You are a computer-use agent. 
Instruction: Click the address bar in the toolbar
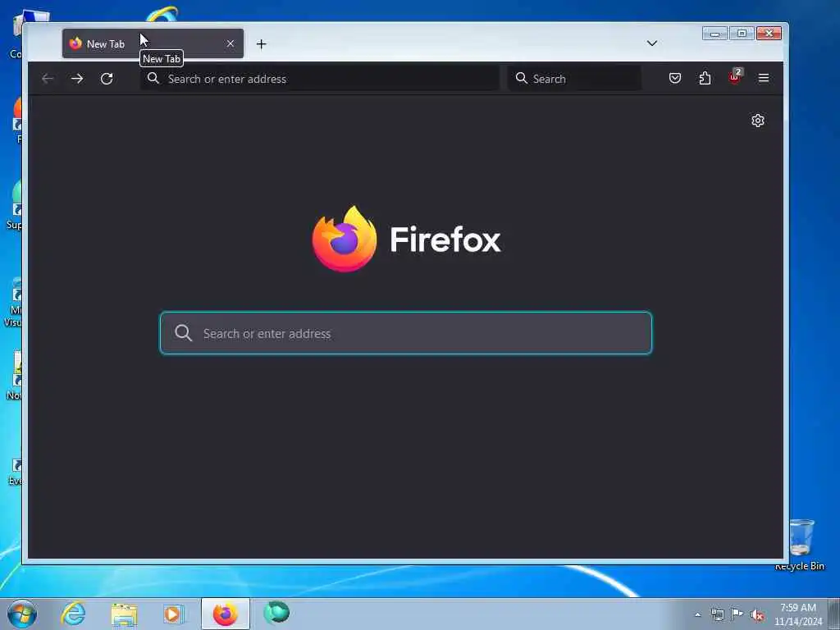click(320, 79)
